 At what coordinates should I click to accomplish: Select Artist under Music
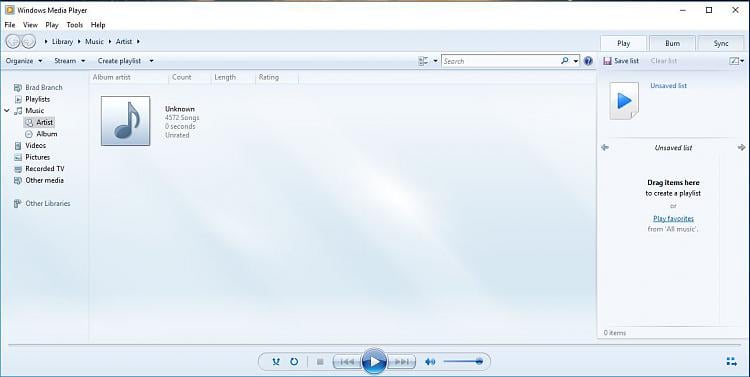(x=39, y=122)
